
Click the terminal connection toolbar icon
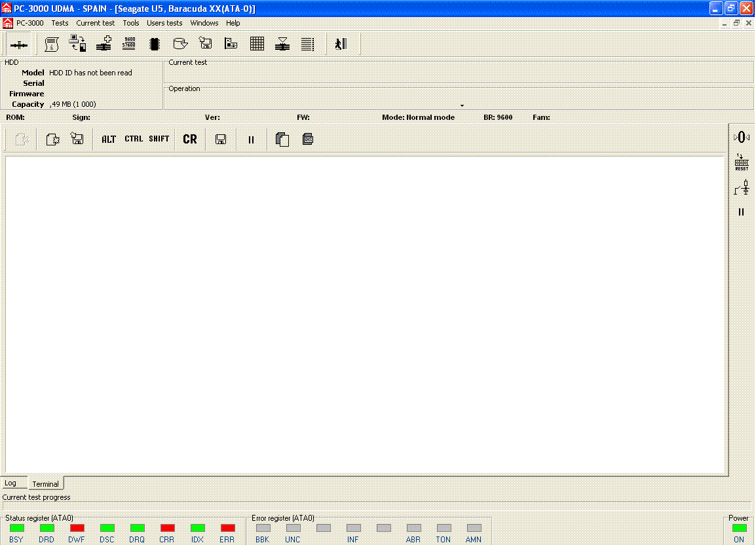pos(19,45)
